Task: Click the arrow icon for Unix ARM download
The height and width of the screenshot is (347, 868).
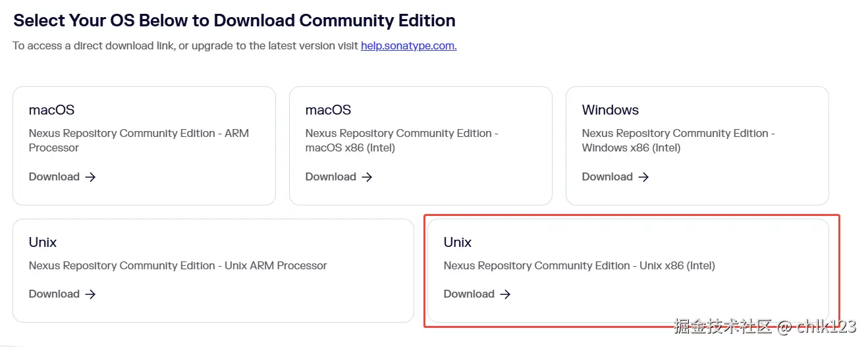Action: coord(90,294)
